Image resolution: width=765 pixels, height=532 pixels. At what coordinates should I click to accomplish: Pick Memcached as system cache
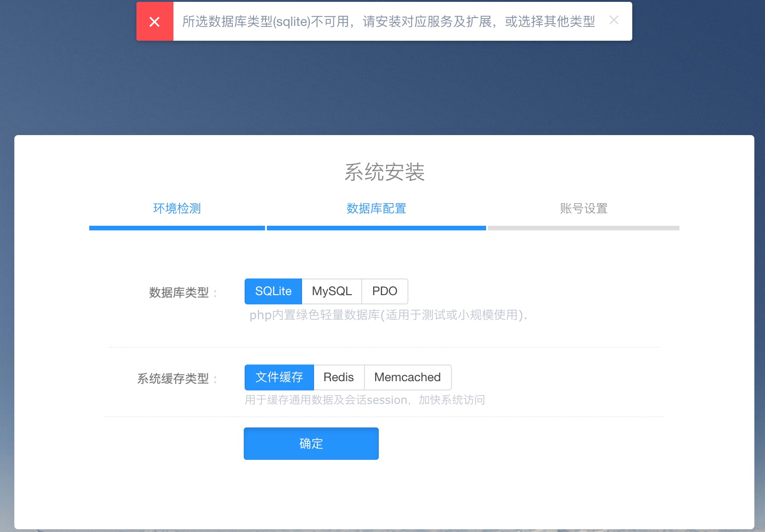407,377
